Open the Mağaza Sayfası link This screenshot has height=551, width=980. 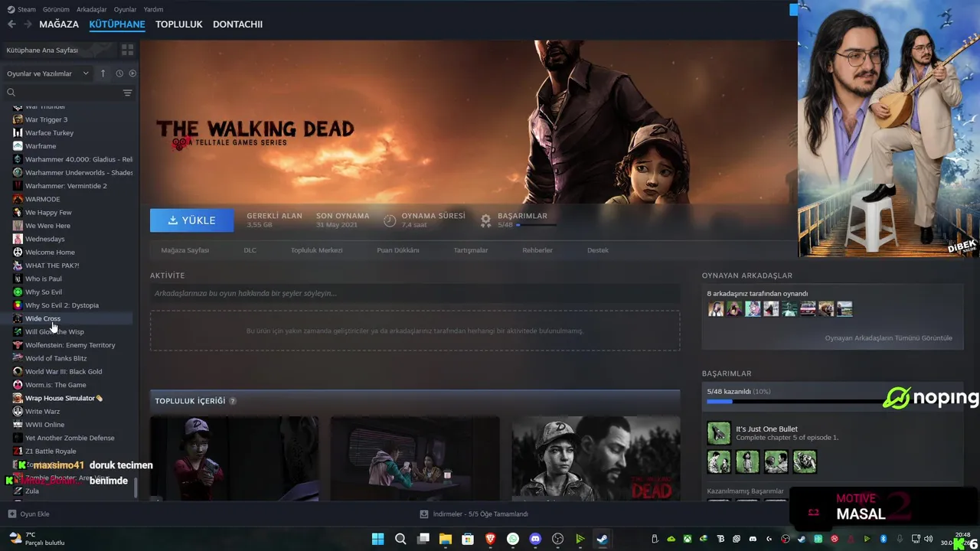[185, 250]
